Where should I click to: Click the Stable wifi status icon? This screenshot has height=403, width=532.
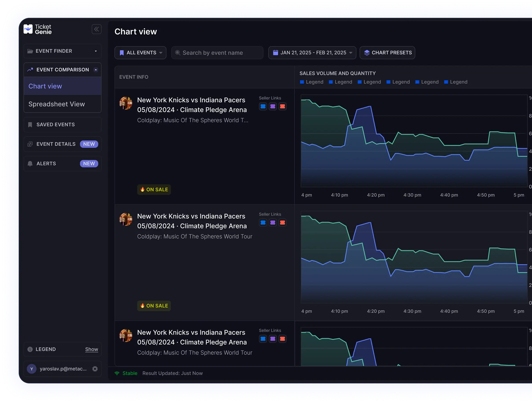(x=117, y=373)
